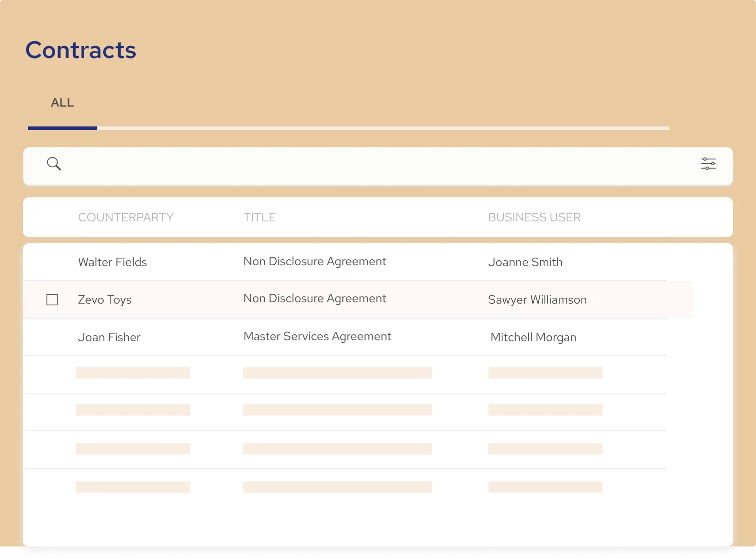This screenshot has height=559, width=756.
Task: Open the Master Services Agreement contract
Action: 317,336
